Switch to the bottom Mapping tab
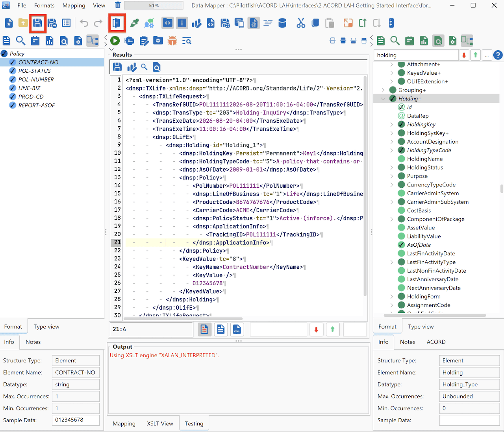 pos(124,424)
